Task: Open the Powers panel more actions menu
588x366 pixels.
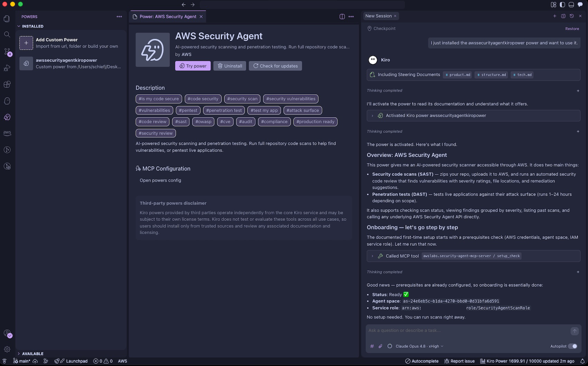Action: (x=119, y=17)
